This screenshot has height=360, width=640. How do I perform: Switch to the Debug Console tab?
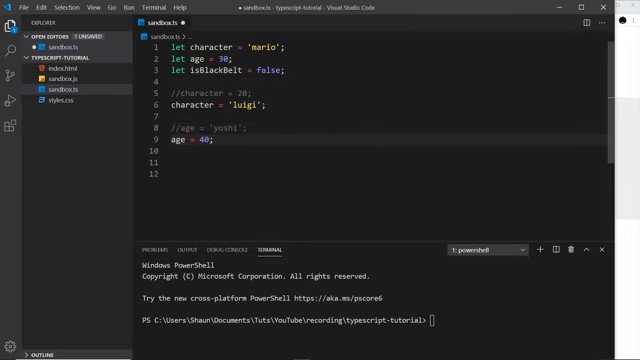click(227, 250)
